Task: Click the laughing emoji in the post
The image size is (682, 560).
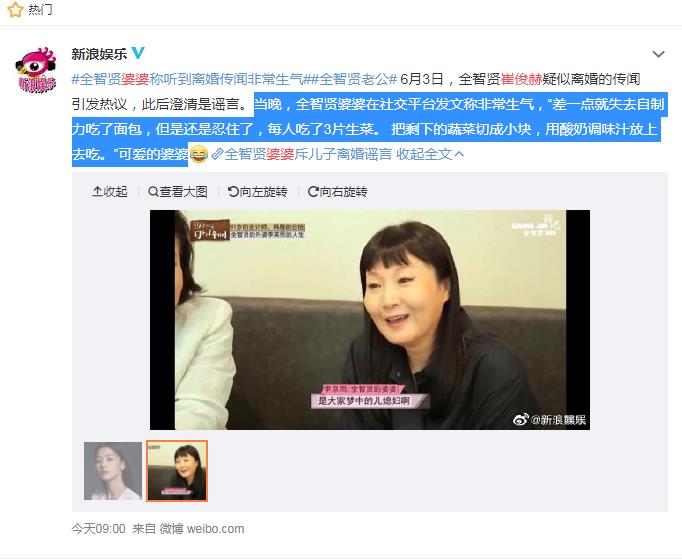Action: tap(199, 154)
